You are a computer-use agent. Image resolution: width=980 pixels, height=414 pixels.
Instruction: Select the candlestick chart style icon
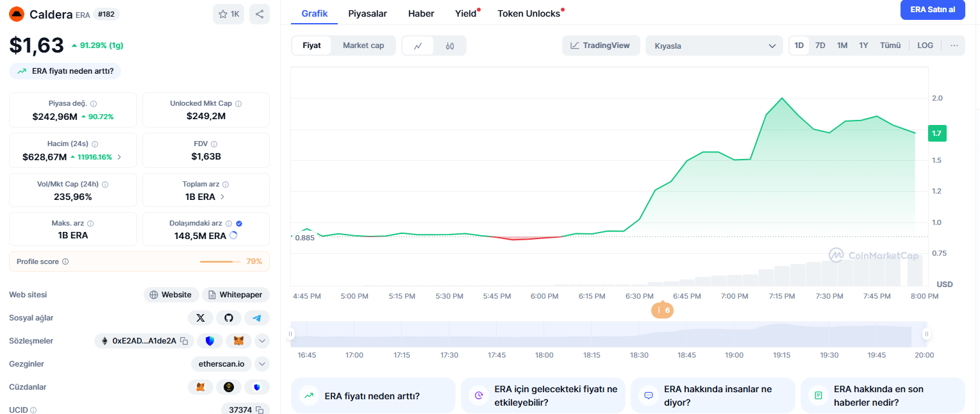[450, 46]
